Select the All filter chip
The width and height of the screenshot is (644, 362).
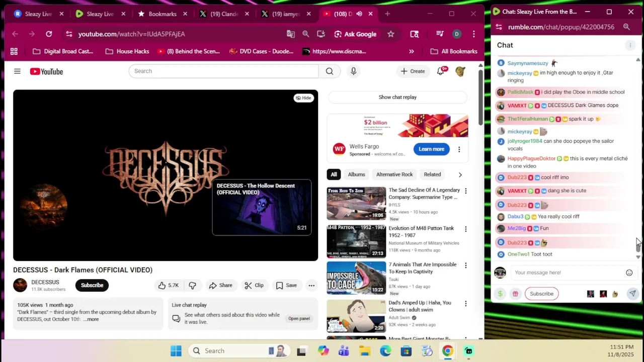coord(334,174)
